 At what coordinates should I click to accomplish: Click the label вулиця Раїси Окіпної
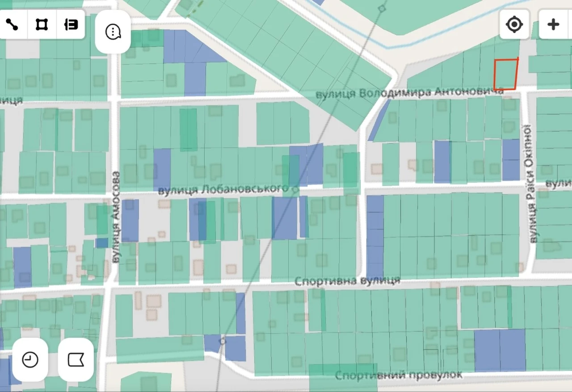coord(531,185)
